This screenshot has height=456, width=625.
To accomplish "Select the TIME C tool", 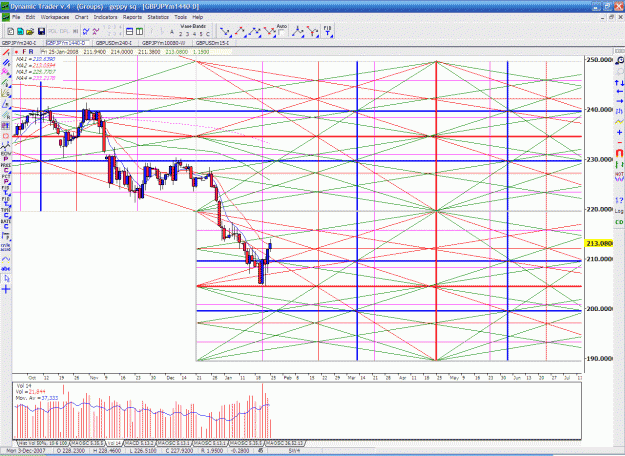I will [x=6, y=213].
